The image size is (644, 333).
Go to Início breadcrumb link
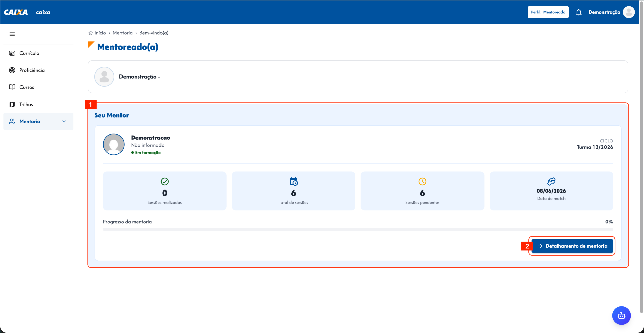click(100, 33)
